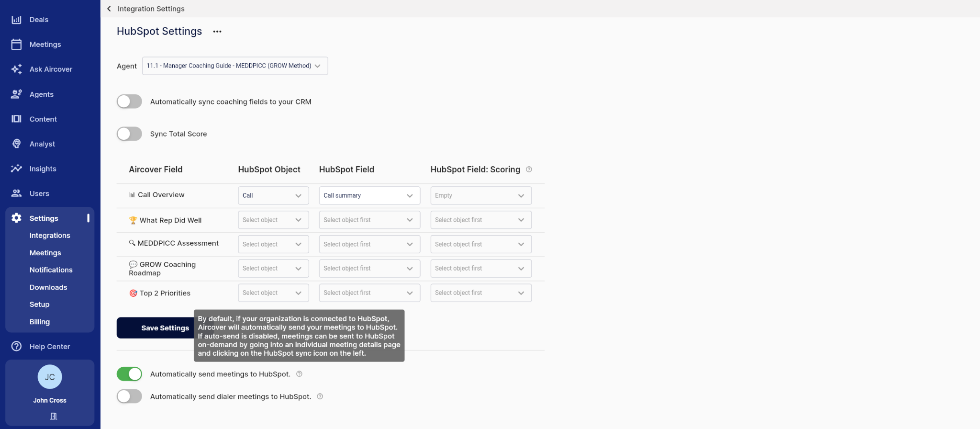
Task: Click the Help Center question mark icon
Action: (16, 346)
